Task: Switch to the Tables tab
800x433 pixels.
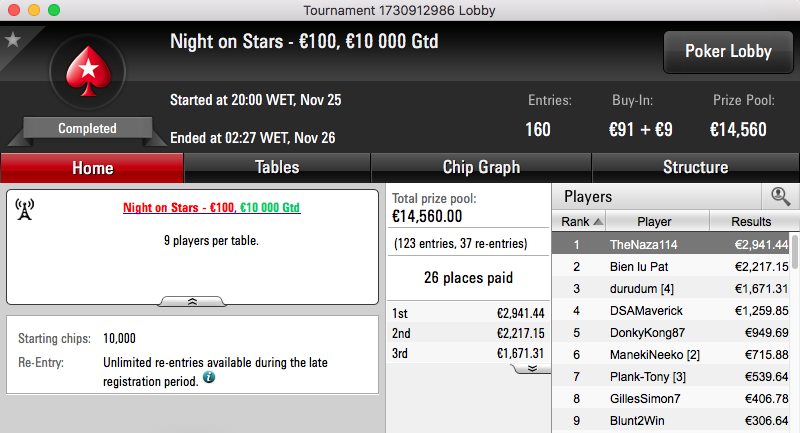Action: pyautogui.click(x=277, y=167)
